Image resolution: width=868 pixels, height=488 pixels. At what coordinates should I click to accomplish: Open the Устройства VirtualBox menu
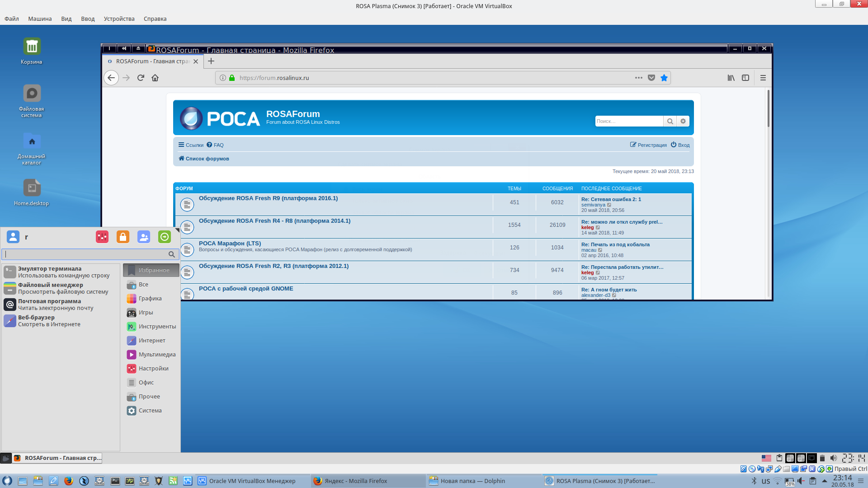[x=119, y=19]
